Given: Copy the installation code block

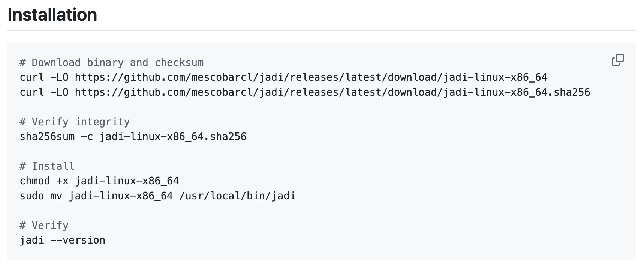Looking at the screenshot, I should 617,60.
